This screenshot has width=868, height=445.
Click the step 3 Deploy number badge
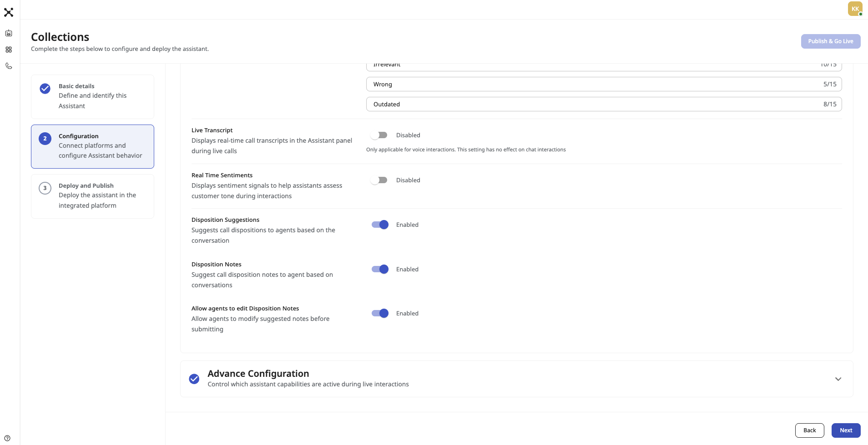[45, 188]
